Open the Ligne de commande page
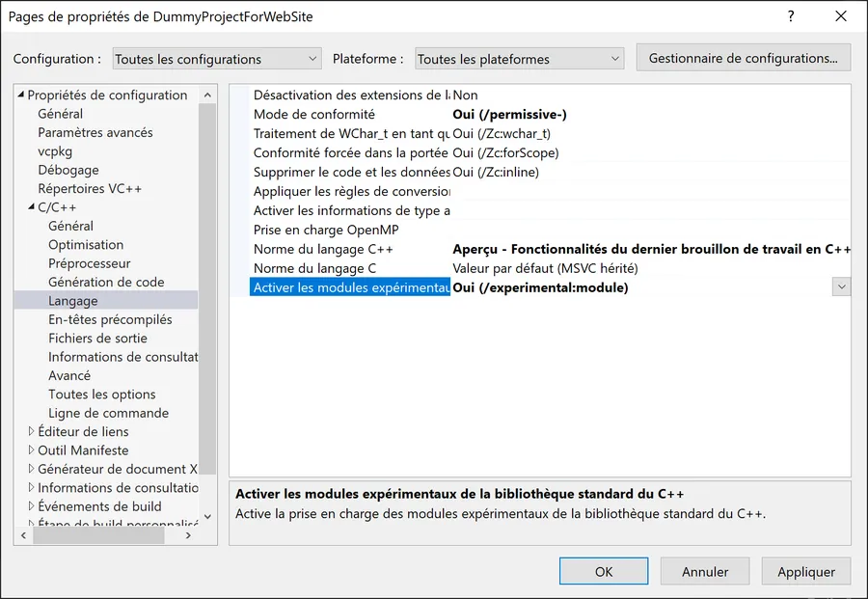The width and height of the screenshot is (868, 599). click(108, 413)
